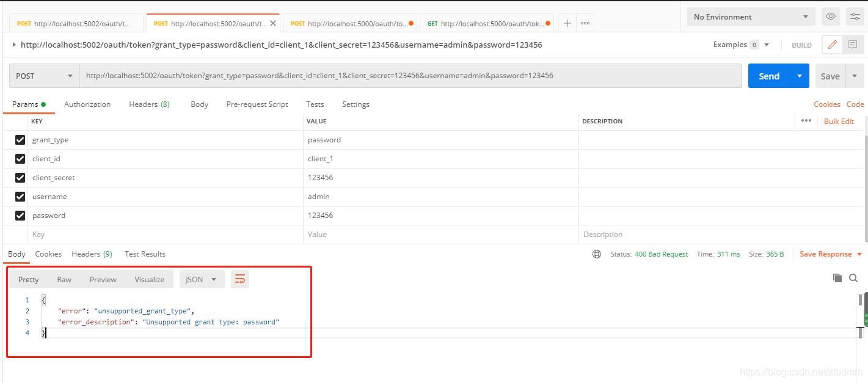868x383 pixels.
Task: Select the pencil edit icon near BUILD
Action: pos(832,45)
